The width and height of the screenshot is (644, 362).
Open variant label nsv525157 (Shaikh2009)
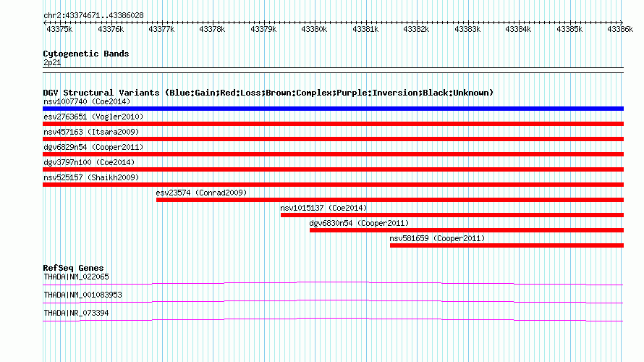tap(91, 177)
